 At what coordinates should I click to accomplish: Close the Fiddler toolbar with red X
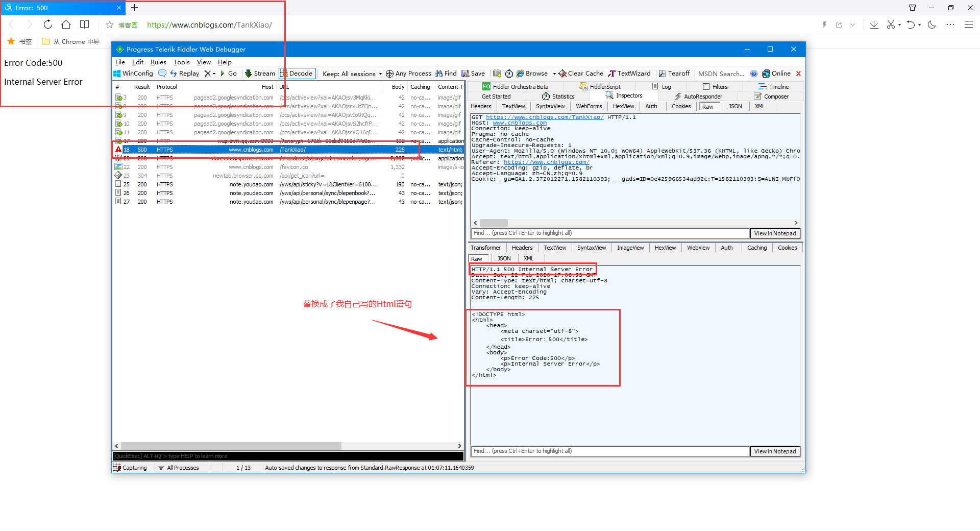point(799,74)
